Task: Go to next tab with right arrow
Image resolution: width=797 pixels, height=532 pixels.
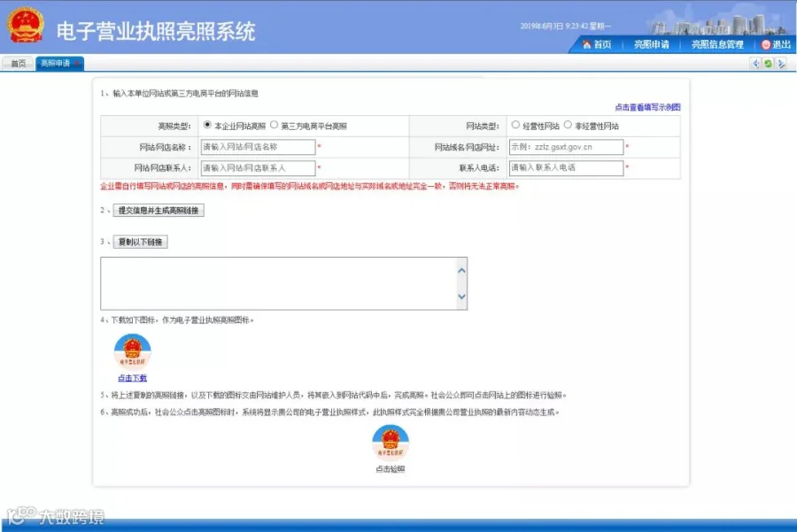Action: pyautogui.click(x=781, y=64)
